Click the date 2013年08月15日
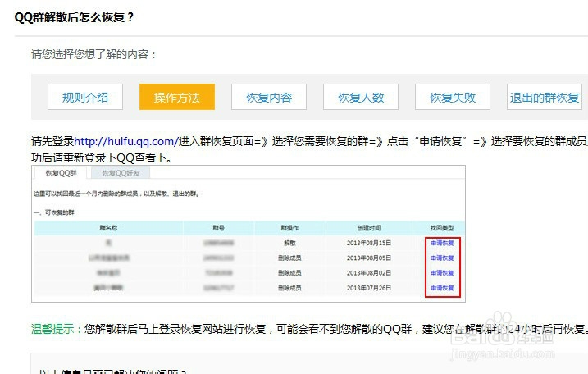 point(369,243)
